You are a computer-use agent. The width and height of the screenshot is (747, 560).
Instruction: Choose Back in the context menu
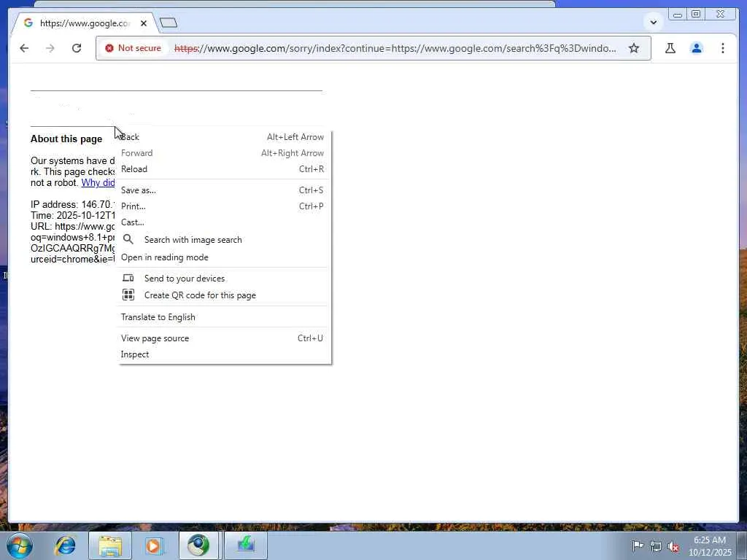click(224, 137)
